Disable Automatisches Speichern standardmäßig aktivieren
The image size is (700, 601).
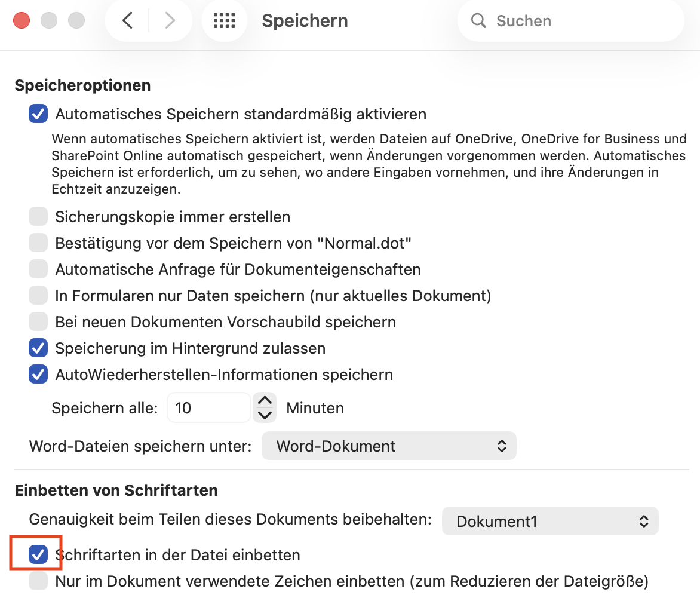click(38, 114)
